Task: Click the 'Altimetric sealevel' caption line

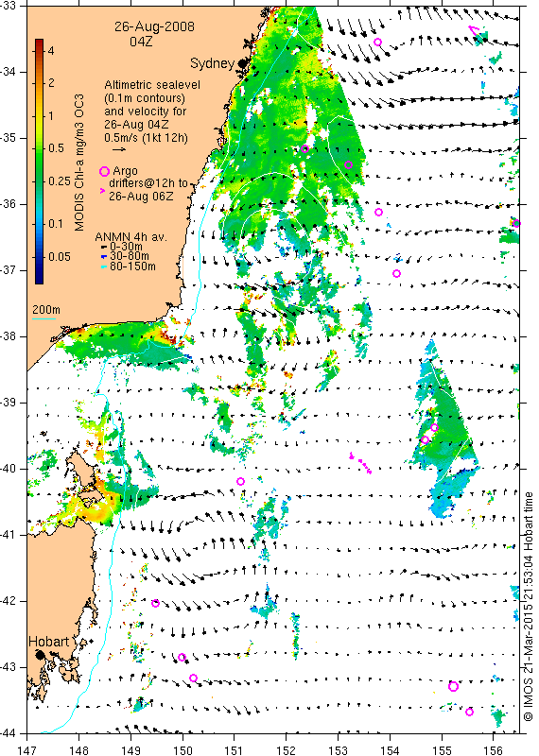Action: [152, 85]
